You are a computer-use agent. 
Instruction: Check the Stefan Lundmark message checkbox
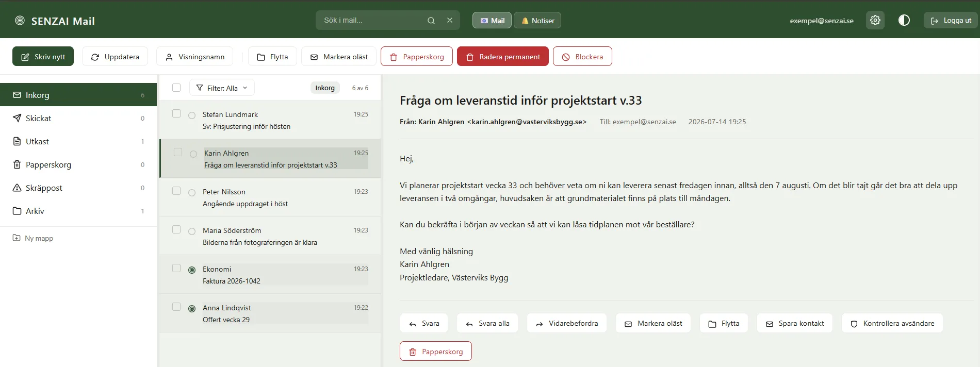(176, 113)
